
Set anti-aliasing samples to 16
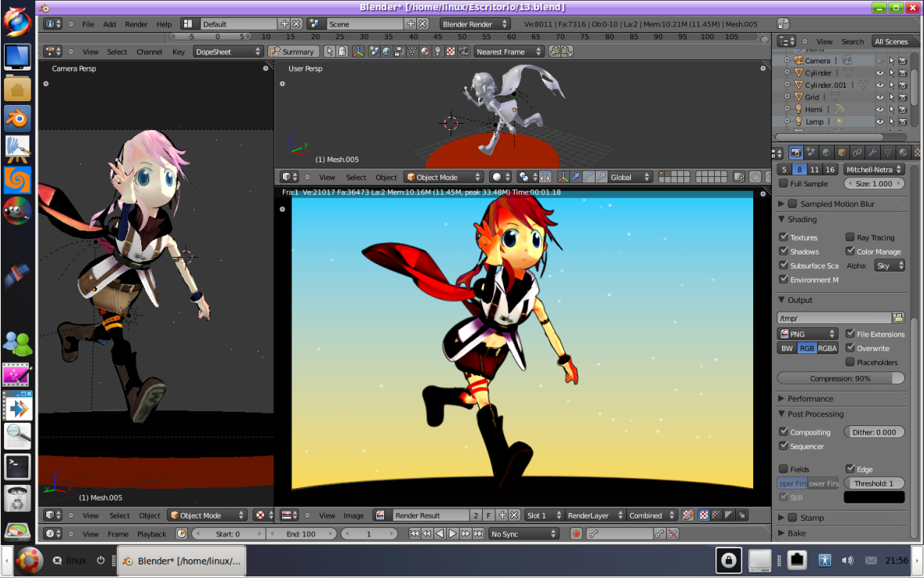coord(830,169)
